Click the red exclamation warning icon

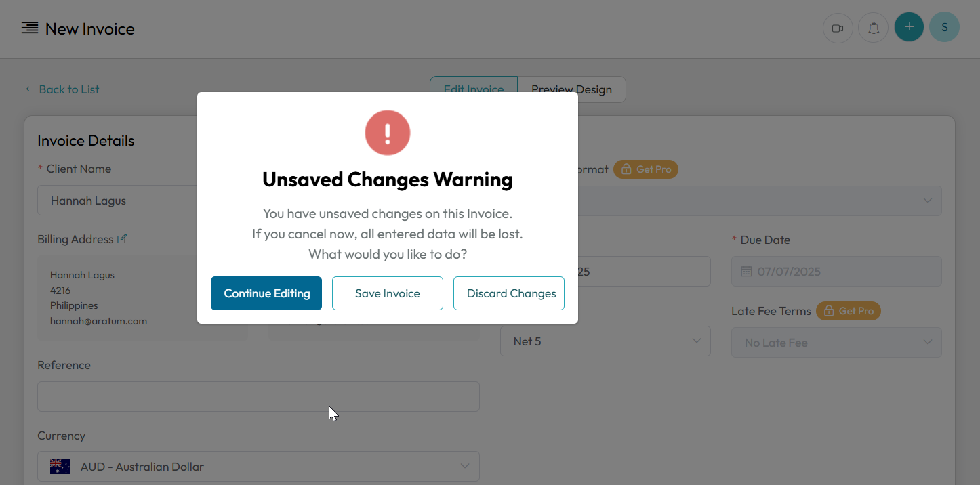[388, 133]
